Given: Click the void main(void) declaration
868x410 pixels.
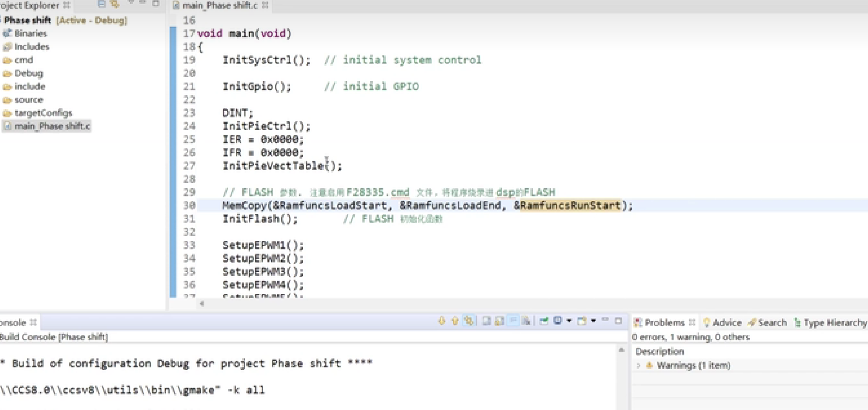Looking at the screenshot, I should coord(244,34).
